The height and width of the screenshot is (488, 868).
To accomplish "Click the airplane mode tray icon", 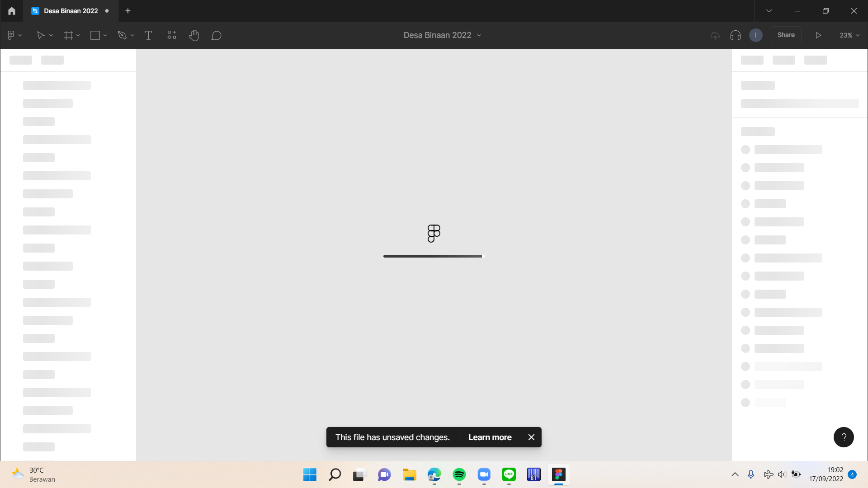I will coord(768,474).
